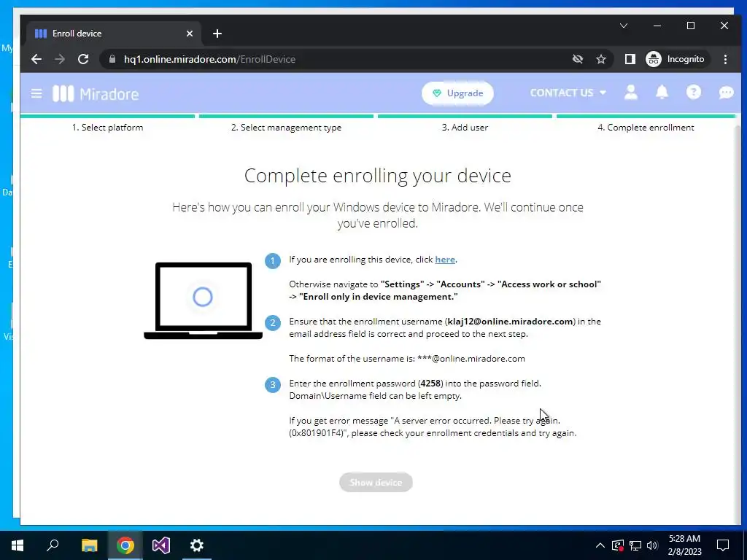This screenshot has width=747, height=560.
Task: Open the Windows Start menu
Action: tap(18, 545)
